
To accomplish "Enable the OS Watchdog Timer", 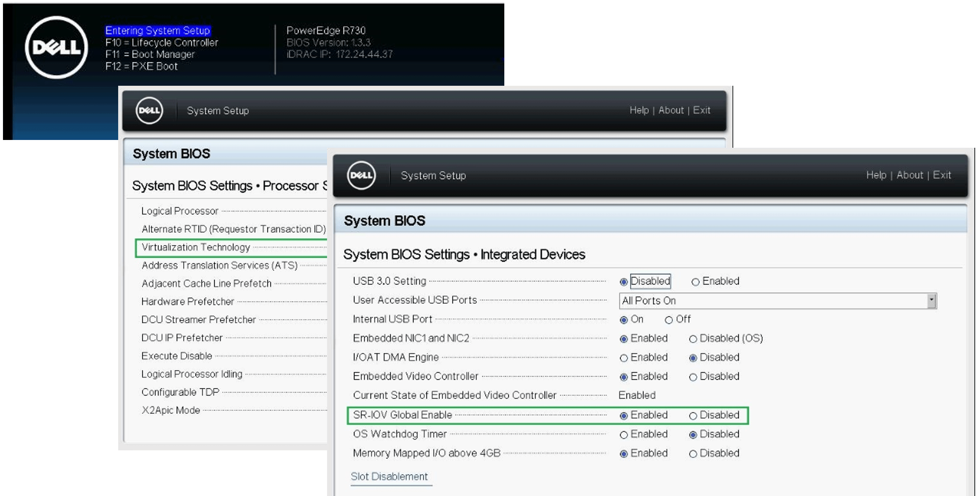I will point(624,435).
